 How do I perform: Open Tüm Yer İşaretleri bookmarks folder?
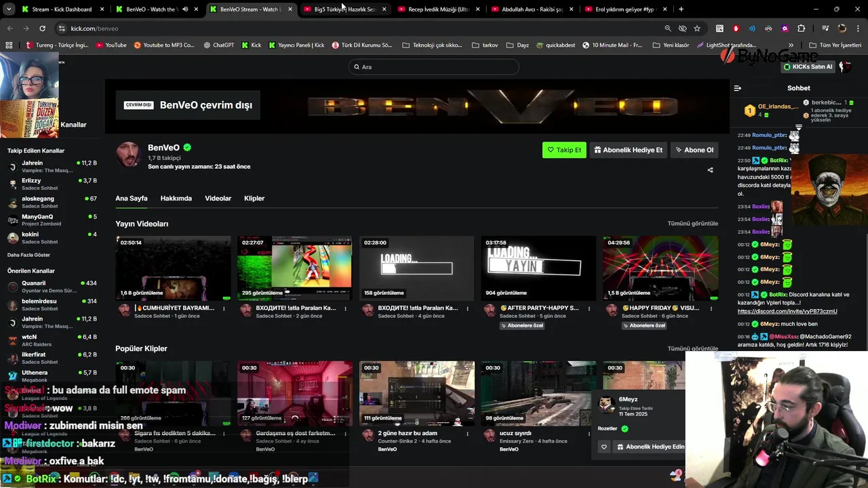[835, 45]
